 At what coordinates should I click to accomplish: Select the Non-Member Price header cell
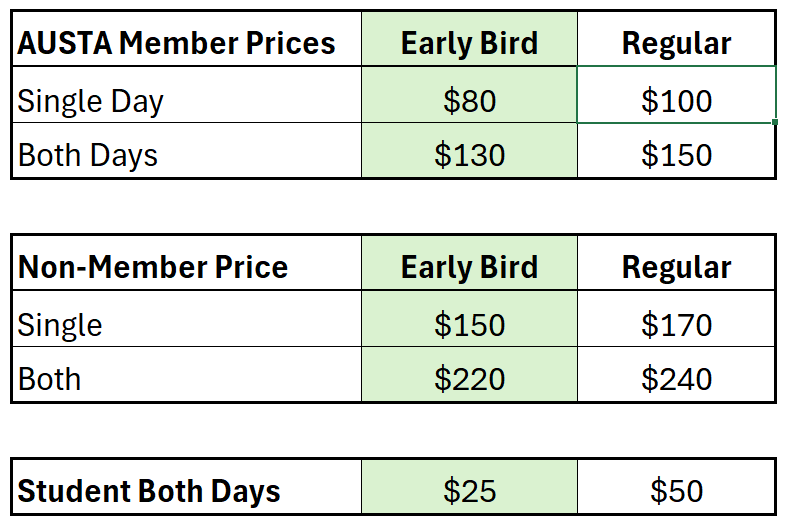[186, 267]
